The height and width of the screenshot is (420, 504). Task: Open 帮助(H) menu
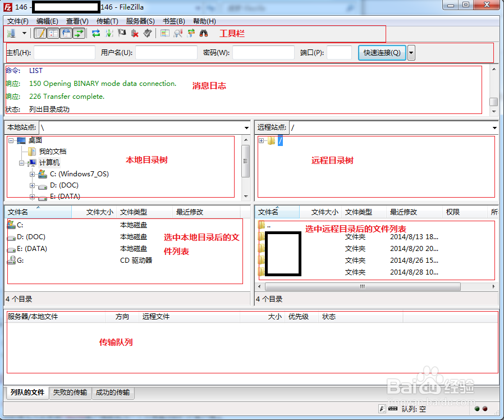[204, 21]
